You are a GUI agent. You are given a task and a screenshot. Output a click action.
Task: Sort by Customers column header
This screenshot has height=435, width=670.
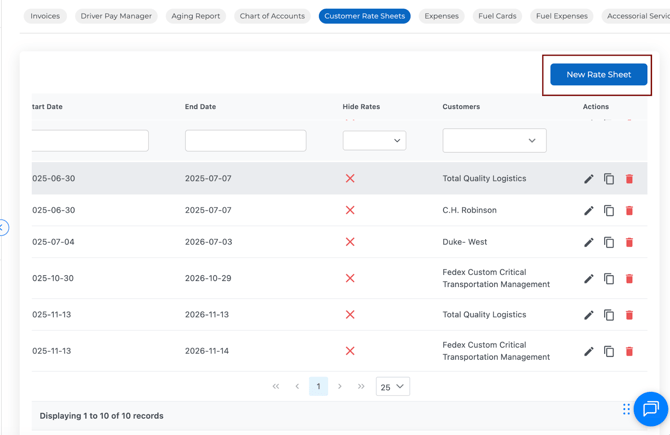(x=461, y=107)
